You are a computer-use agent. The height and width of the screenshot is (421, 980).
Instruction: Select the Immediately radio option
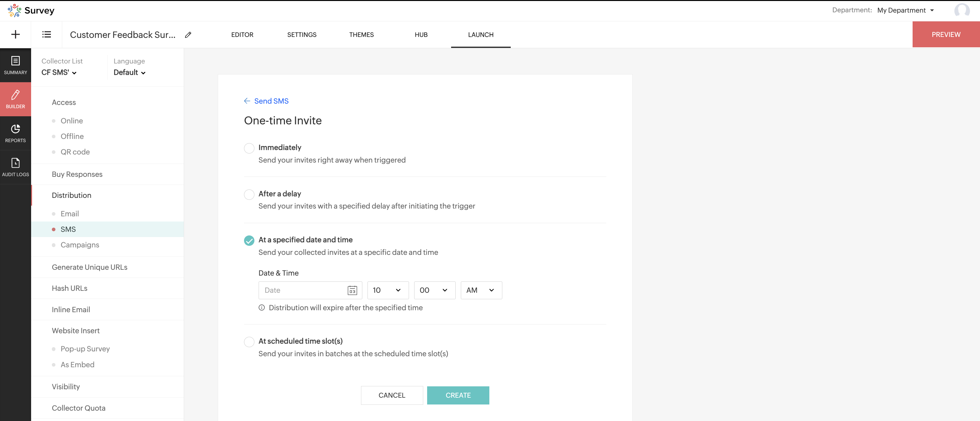[249, 148]
